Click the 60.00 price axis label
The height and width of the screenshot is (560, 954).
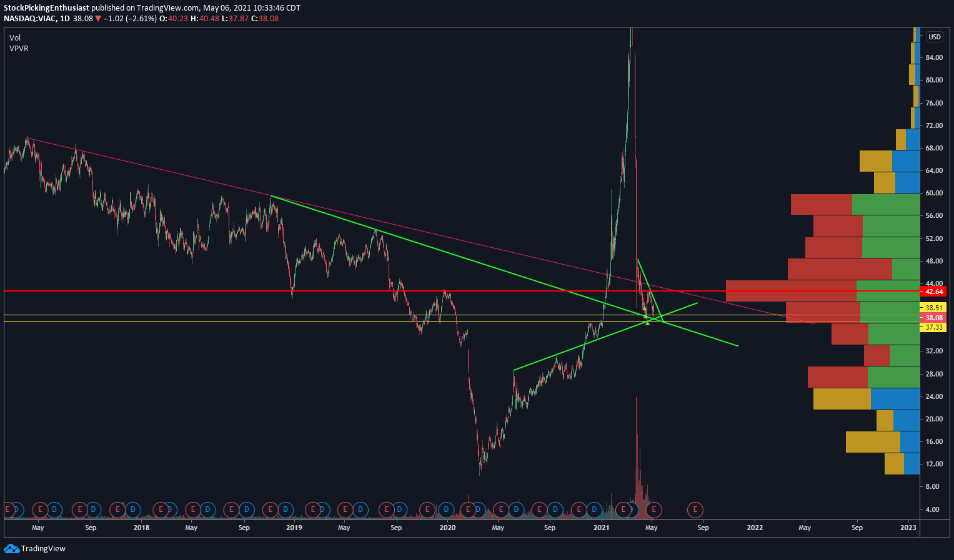point(934,193)
